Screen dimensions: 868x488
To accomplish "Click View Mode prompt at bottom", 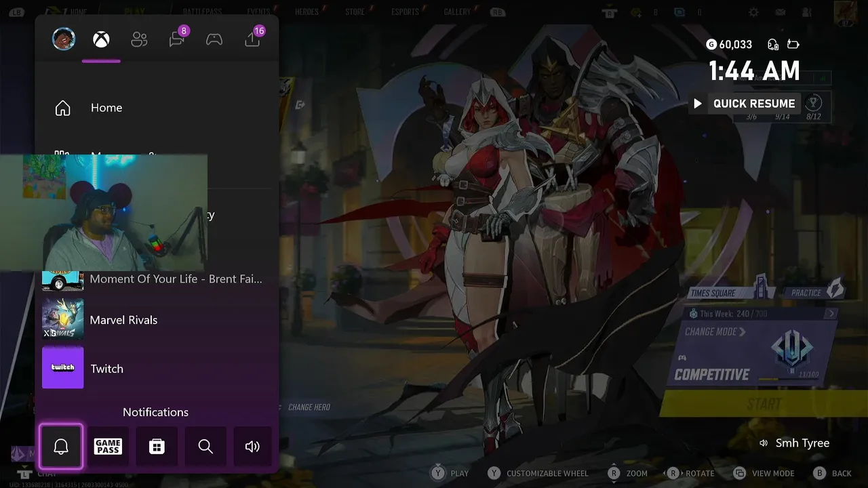I will pyautogui.click(x=764, y=473).
